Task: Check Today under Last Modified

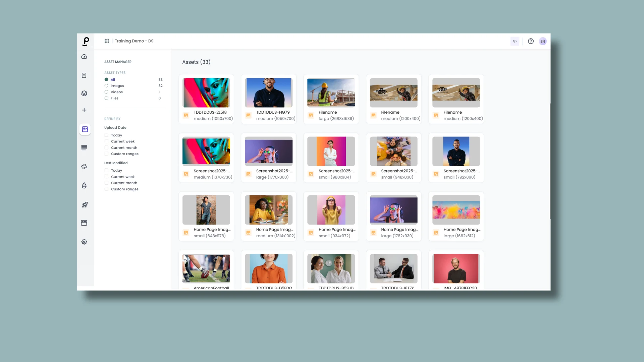Action: click(106, 170)
